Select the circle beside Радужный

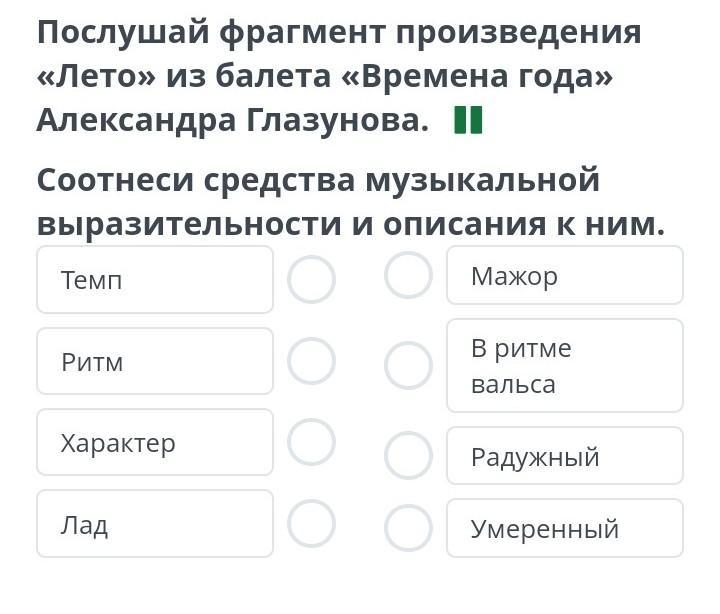coord(408,456)
